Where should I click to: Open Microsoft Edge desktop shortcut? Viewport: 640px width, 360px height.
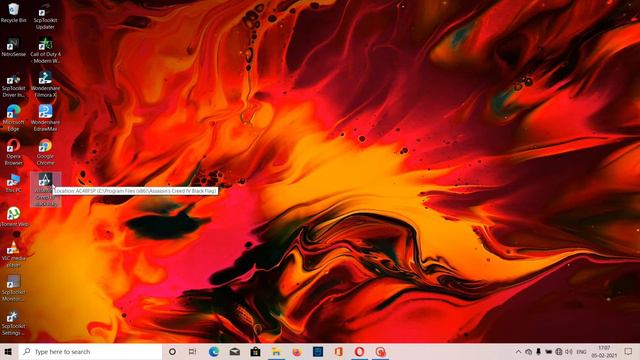click(13, 118)
